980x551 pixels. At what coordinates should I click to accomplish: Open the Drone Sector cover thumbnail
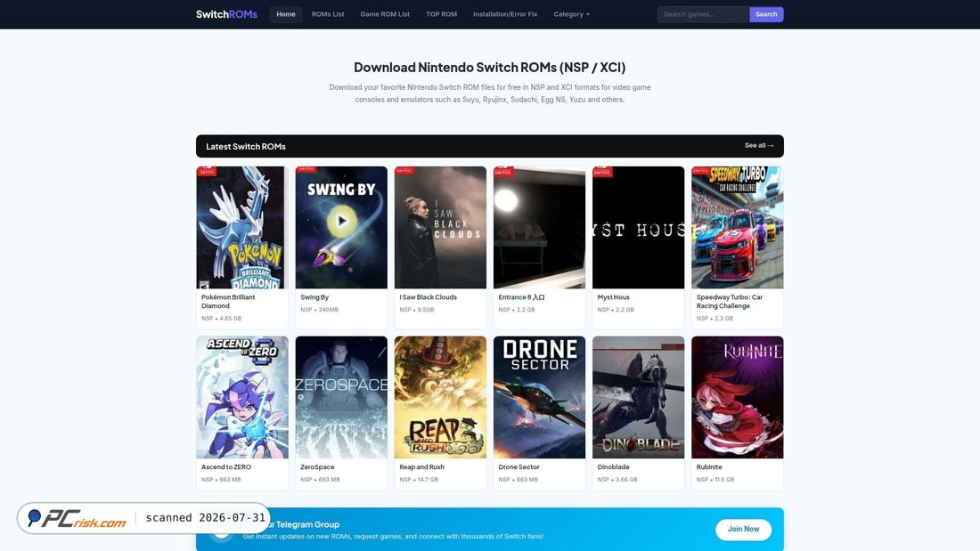click(539, 397)
